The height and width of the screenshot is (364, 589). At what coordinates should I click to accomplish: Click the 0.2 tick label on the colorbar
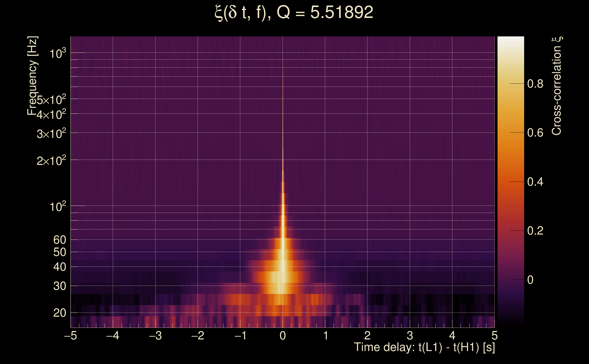pyautogui.click(x=535, y=231)
